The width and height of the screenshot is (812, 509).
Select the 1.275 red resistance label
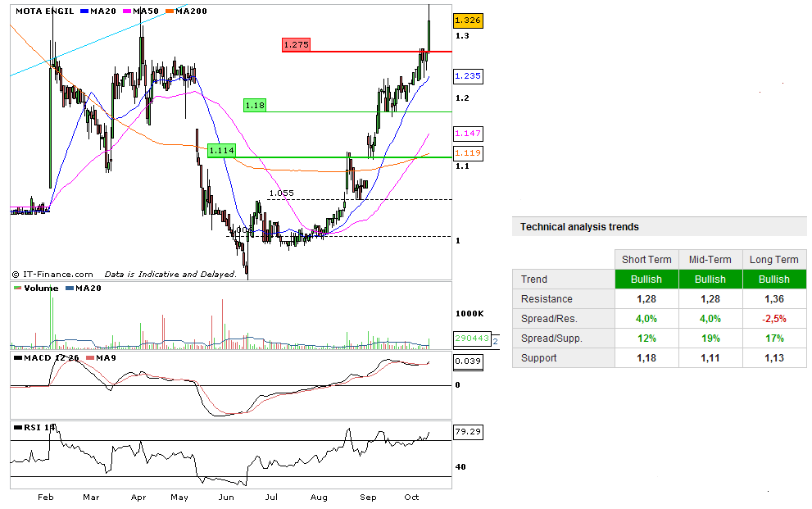click(x=297, y=45)
